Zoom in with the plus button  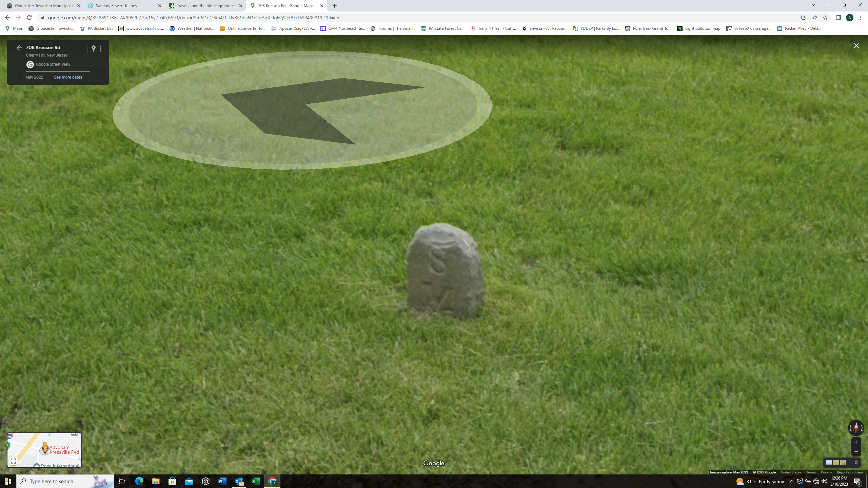[x=856, y=442]
